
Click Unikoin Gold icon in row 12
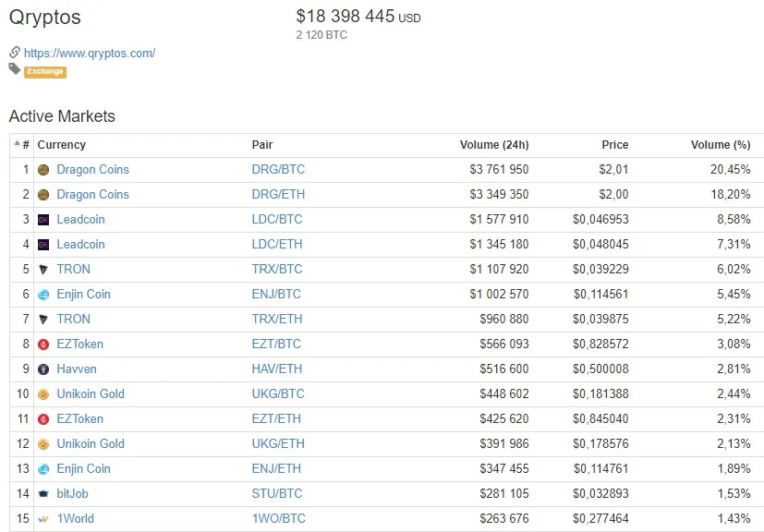pyautogui.click(x=43, y=444)
